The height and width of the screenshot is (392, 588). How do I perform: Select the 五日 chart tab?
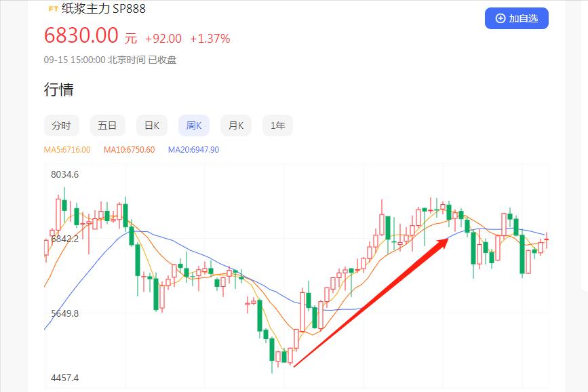coord(107,125)
